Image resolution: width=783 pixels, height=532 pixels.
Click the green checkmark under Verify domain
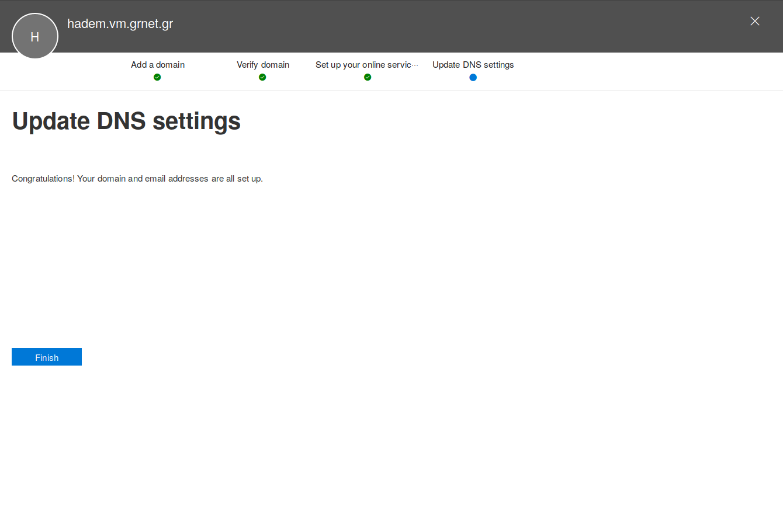coord(262,77)
